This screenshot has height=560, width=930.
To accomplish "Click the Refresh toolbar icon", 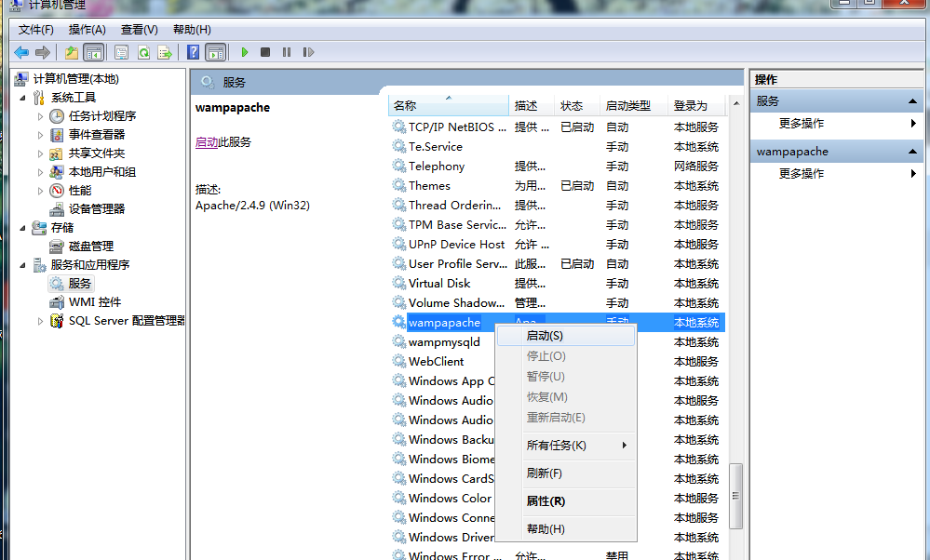I will point(143,53).
